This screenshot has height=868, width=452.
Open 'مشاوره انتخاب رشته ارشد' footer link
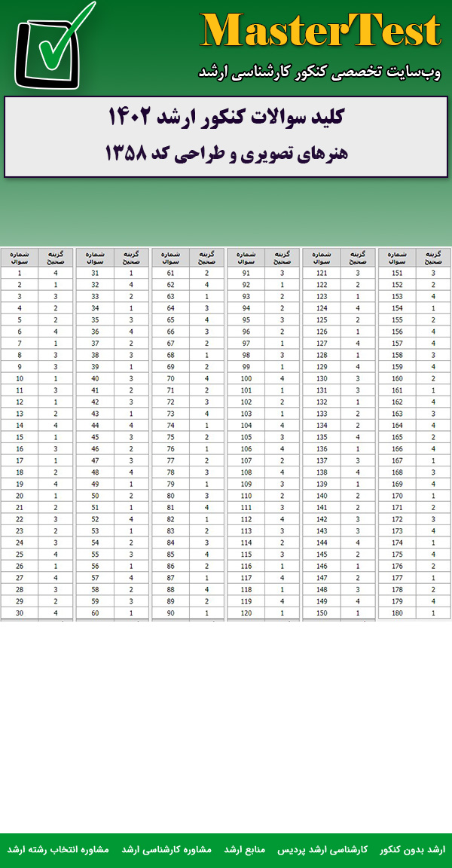tap(58, 849)
